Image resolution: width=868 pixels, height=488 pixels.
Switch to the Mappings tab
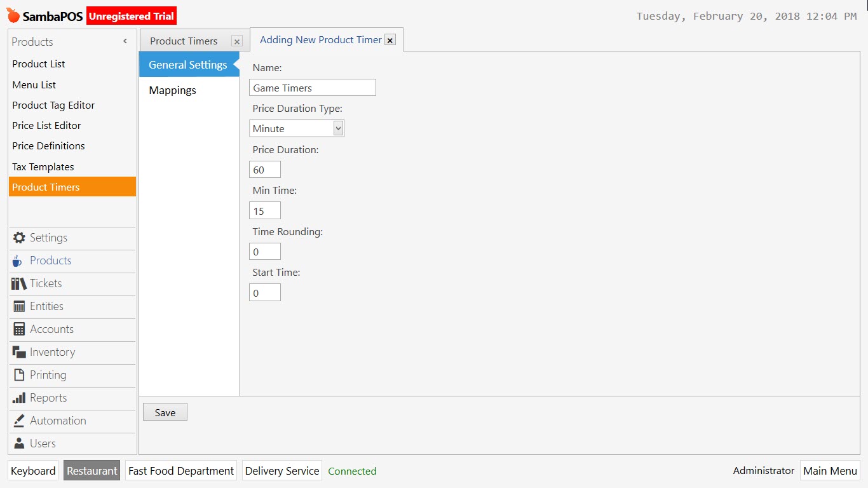click(x=172, y=90)
